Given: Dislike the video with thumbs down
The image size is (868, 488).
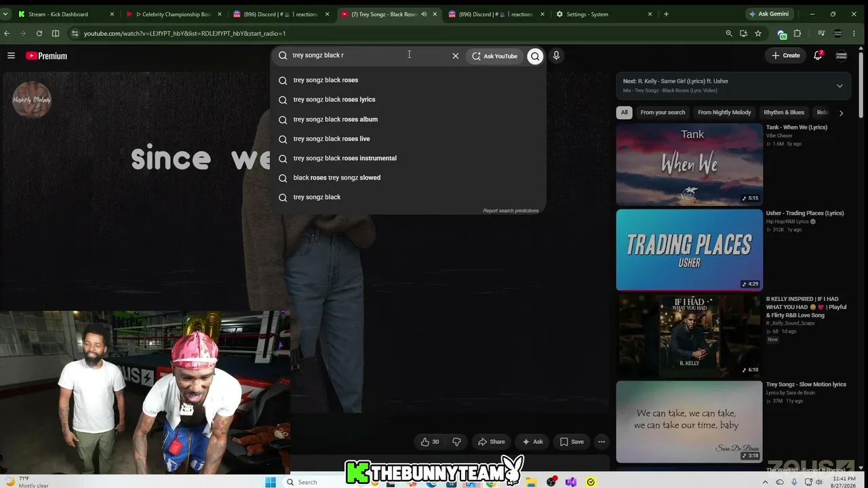Looking at the screenshot, I should 456,442.
